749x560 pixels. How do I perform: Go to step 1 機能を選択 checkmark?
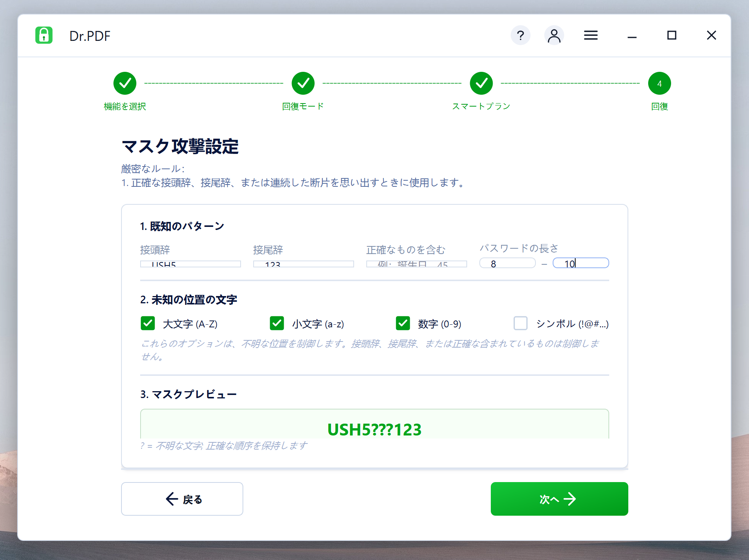coord(125,83)
